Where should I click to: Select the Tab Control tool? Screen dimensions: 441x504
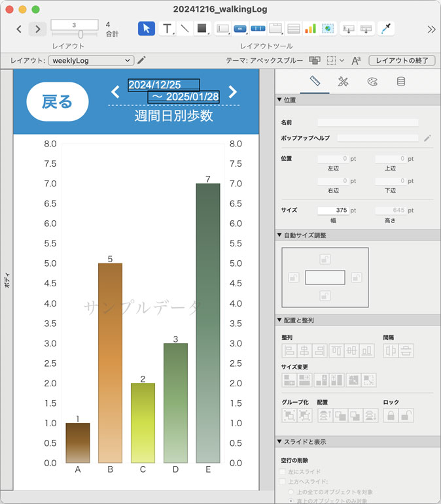[x=275, y=29]
